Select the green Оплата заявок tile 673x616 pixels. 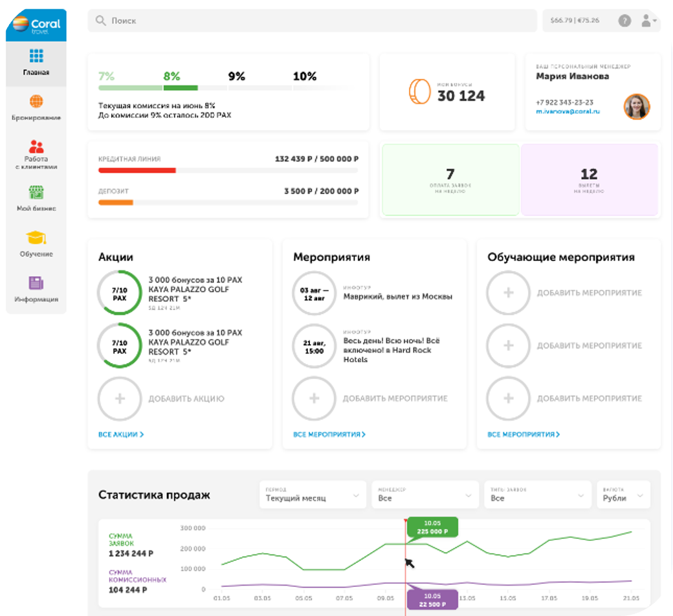pyautogui.click(x=450, y=180)
